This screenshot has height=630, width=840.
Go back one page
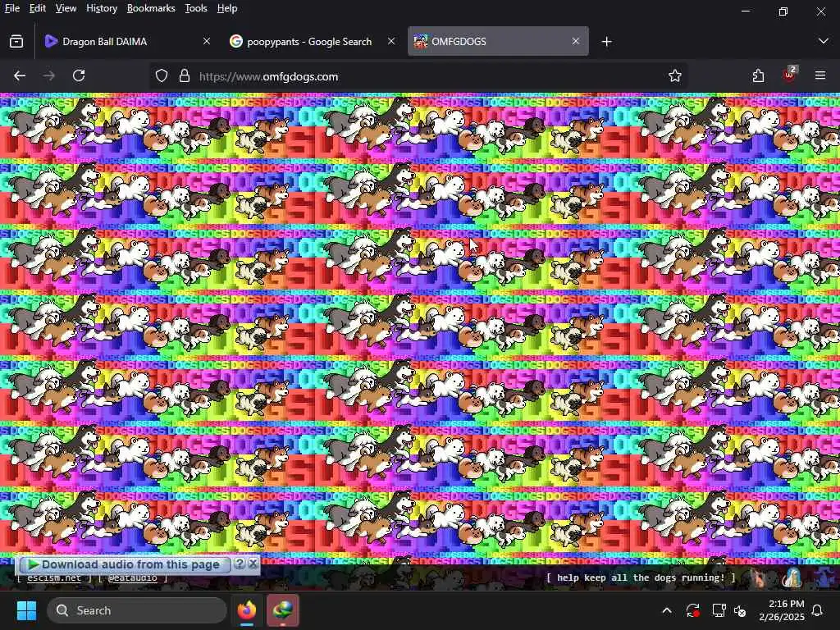coord(20,76)
